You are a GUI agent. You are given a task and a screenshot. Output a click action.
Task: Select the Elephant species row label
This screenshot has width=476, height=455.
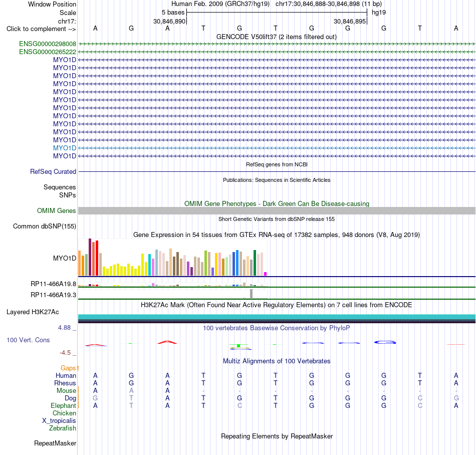[63, 406]
